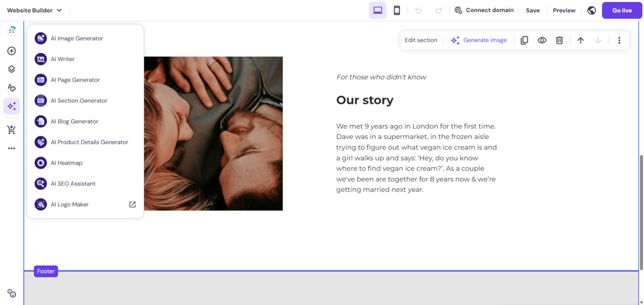Click Generate image in section toolbar
This screenshot has height=305, width=644.
479,40
